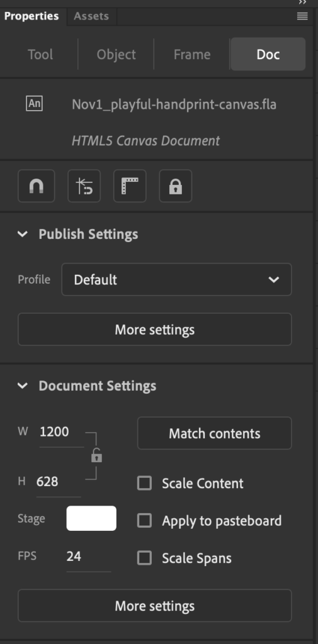
Task: Tick the Scale Spans checkbox
Action: pyautogui.click(x=144, y=558)
